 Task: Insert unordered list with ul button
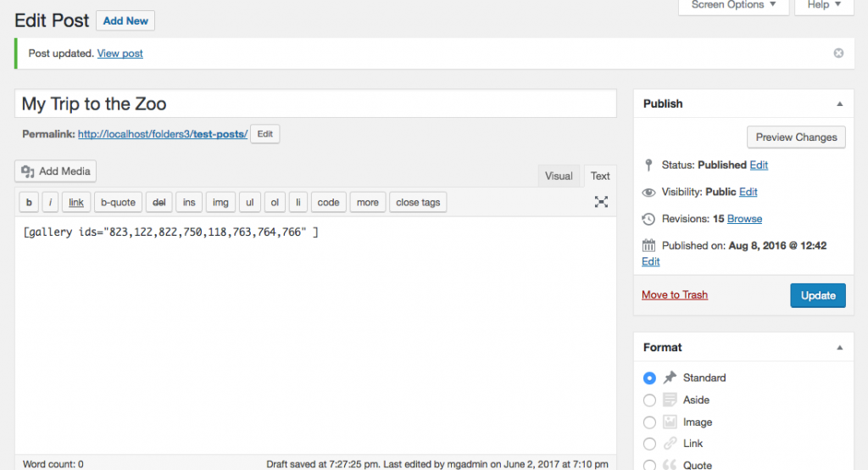pyautogui.click(x=250, y=202)
